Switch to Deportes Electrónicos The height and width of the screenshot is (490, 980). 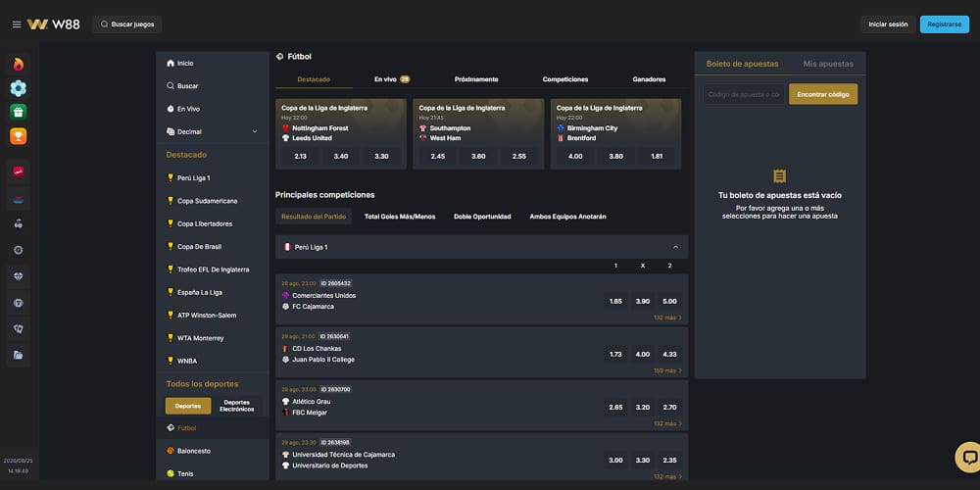[237, 407]
